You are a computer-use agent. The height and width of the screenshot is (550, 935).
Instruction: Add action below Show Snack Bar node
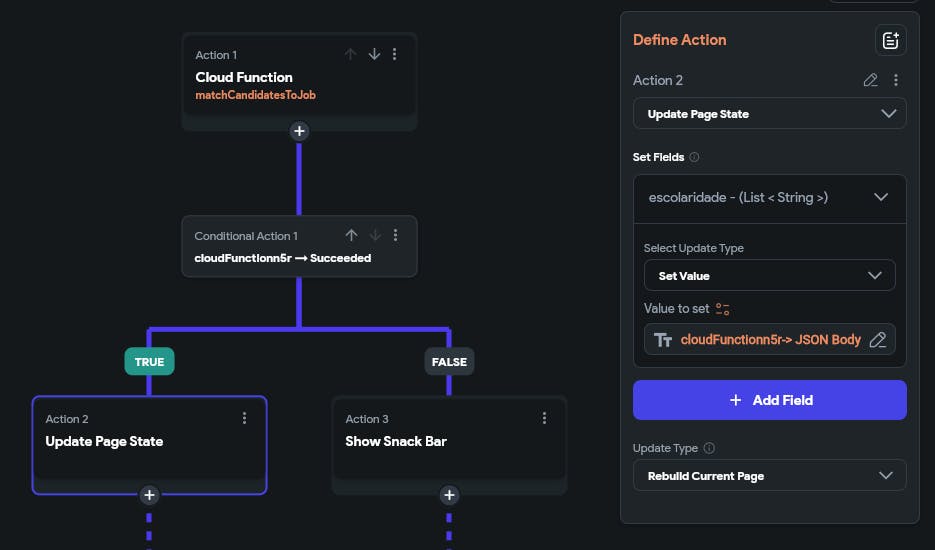click(449, 494)
